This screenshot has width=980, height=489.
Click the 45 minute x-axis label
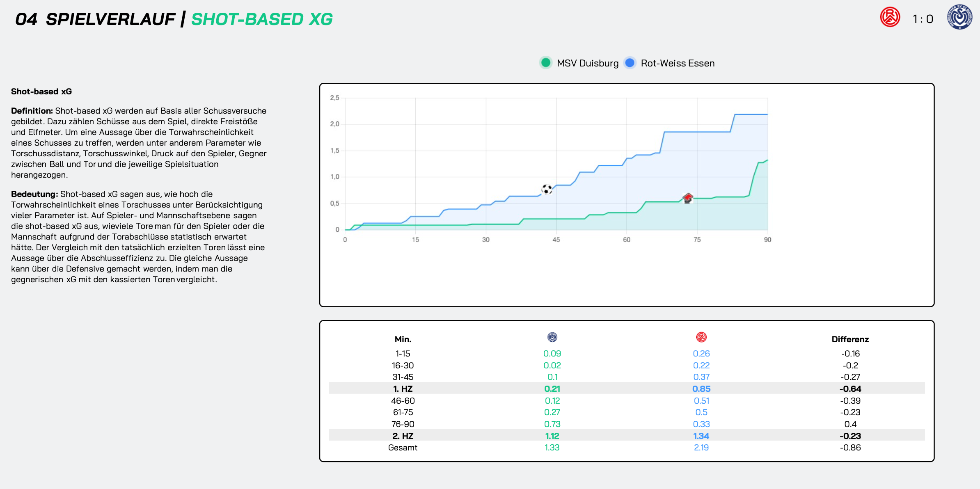pyautogui.click(x=556, y=240)
